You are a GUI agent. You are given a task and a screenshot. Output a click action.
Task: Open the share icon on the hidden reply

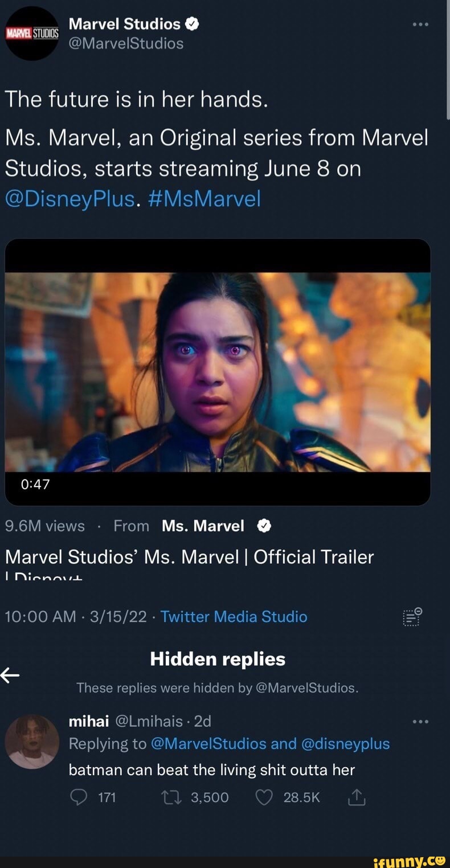coord(357,797)
